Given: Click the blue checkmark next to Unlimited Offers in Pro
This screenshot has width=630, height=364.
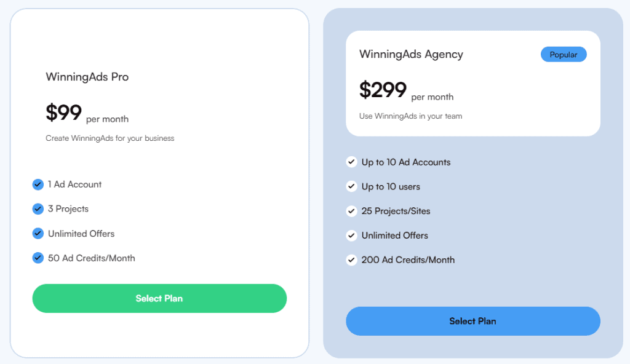Looking at the screenshot, I should click(38, 234).
